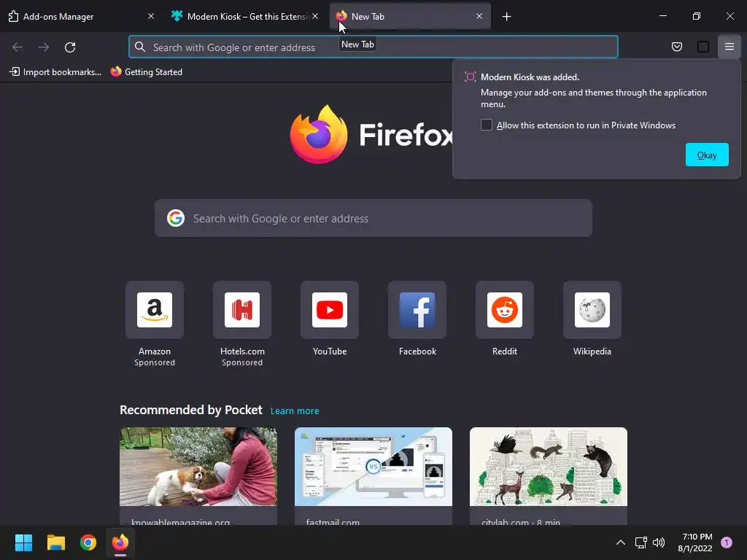
Task: Open File Explorer from taskbar
Action: pyautogui.click(x=55, y=542)
